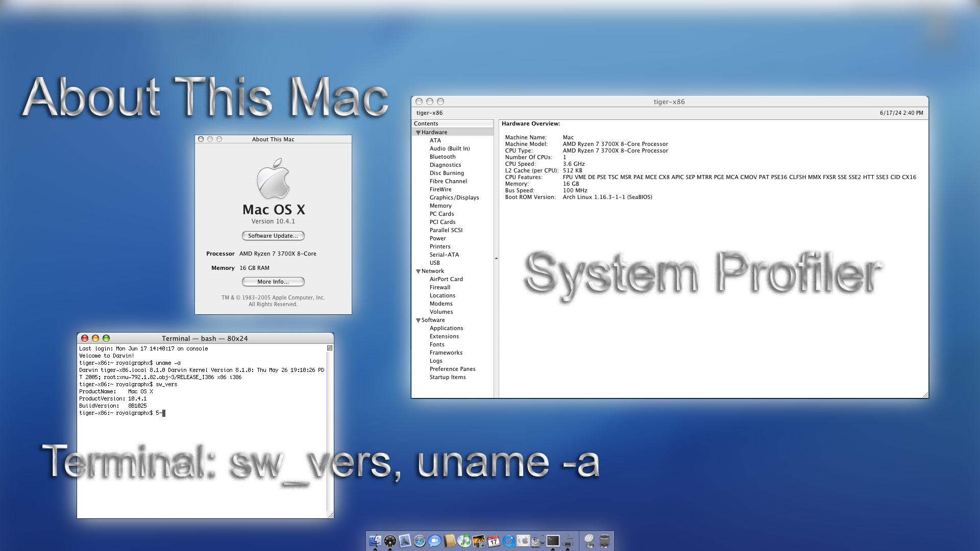Click the Software Update... button
This screenshot has height=551, width=980.
tap(273, 236)
